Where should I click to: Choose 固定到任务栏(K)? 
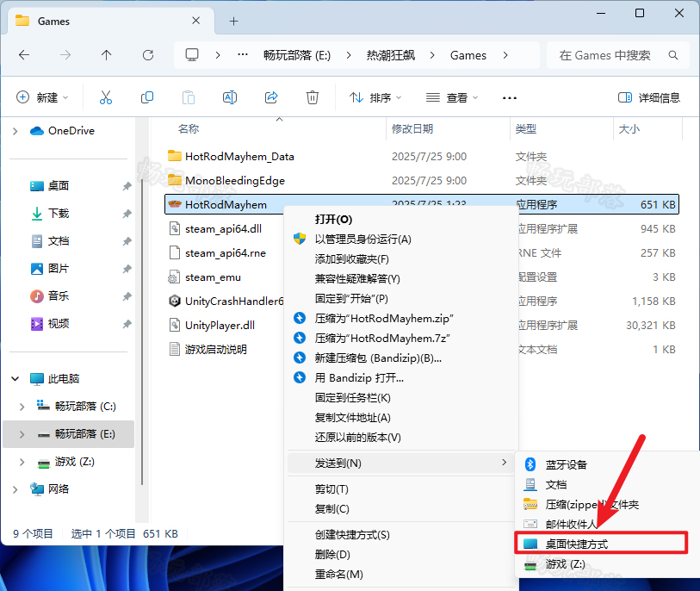pos(352,397)
